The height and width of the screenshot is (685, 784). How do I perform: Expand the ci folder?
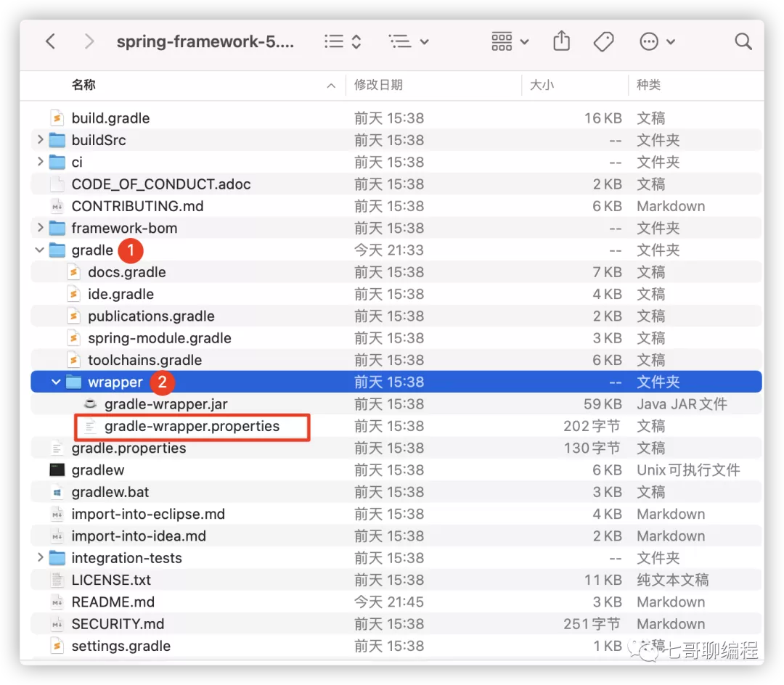coord(41,162)
